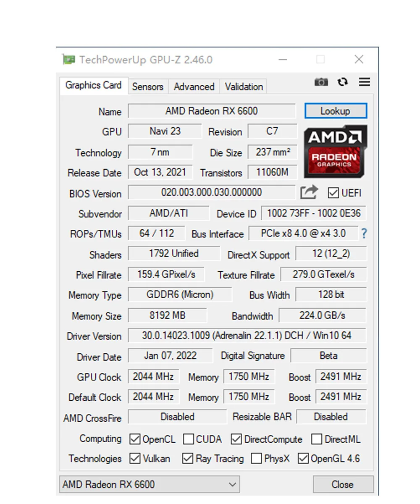Select the Pixel Fillrate 159.4 GPixel/s
The height and width of the screenshot is (504, 420).
point(166,274)
